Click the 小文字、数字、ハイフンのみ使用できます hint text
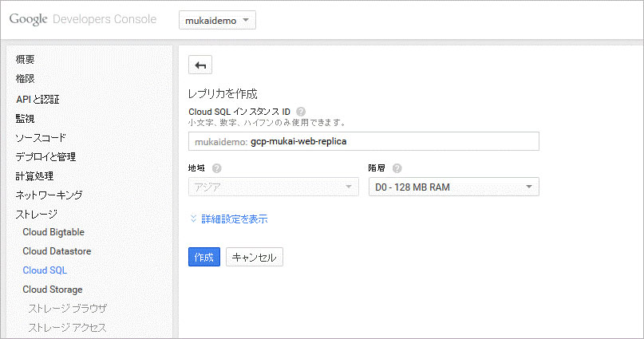Viewport: 644px width, 339px height. click(267, 122)
